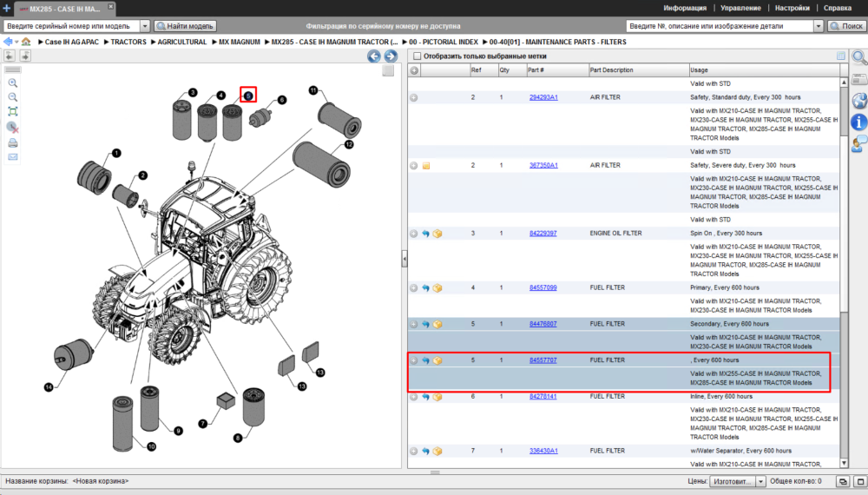Open part number link 84557707
The width and height of the screenshot is (868, 495).
click(542, 360)
